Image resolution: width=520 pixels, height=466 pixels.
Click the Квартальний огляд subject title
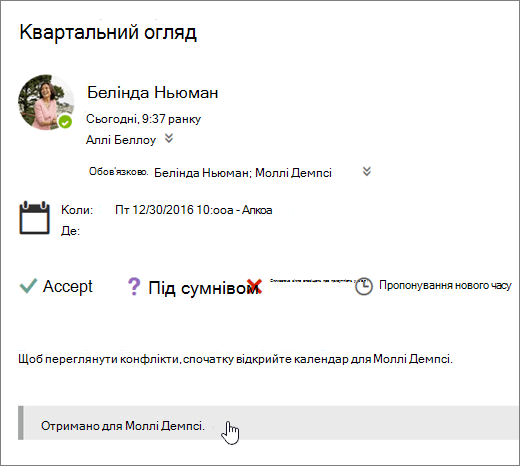108,32
